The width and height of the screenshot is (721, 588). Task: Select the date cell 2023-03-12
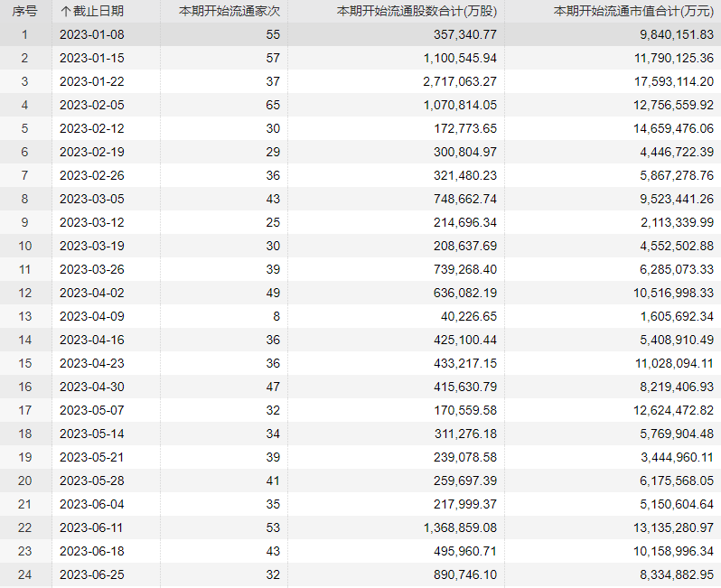click(x=92, y=222)
